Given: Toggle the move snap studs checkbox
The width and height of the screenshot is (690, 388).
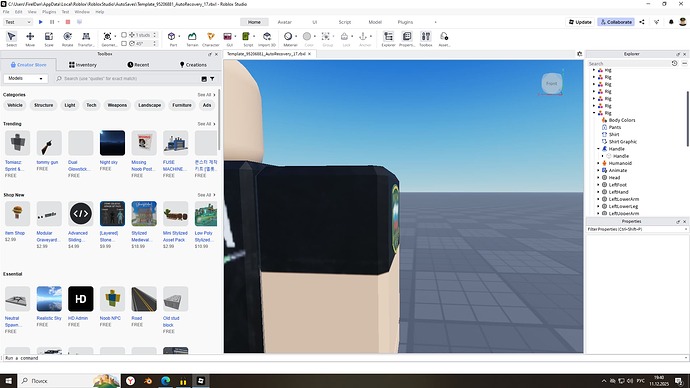Looking at the screenshot, I should pyautogui.click(x=124, y=35).
